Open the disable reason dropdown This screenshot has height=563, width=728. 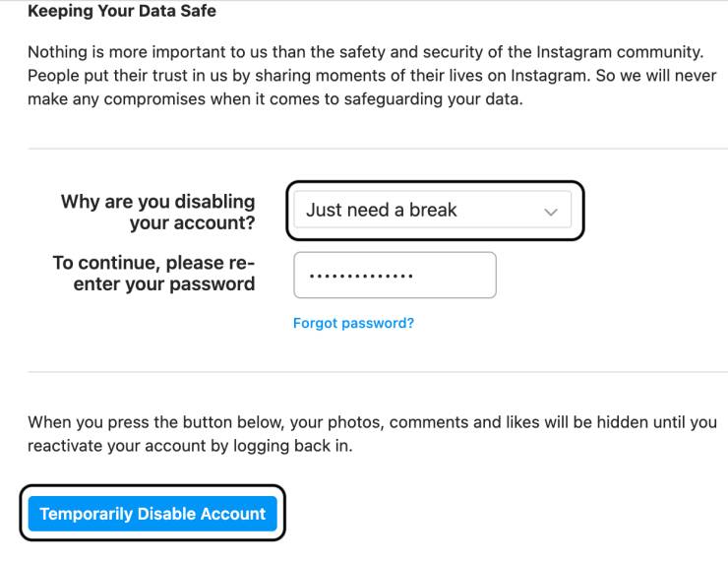(x=433, y=210)
